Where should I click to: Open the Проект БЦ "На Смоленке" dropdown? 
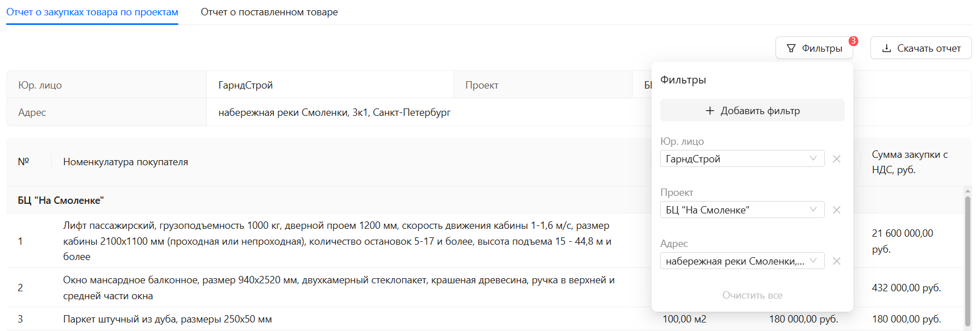click(742, 210)
